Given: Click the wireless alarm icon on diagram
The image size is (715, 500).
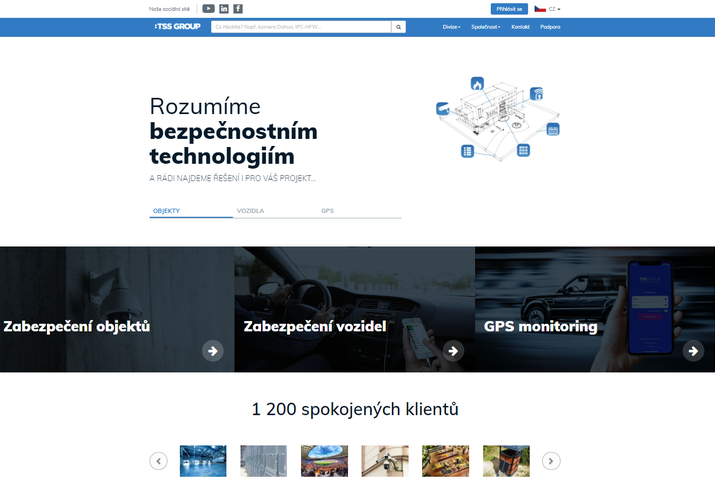Looking at the screenshot, I should point(537,94).
